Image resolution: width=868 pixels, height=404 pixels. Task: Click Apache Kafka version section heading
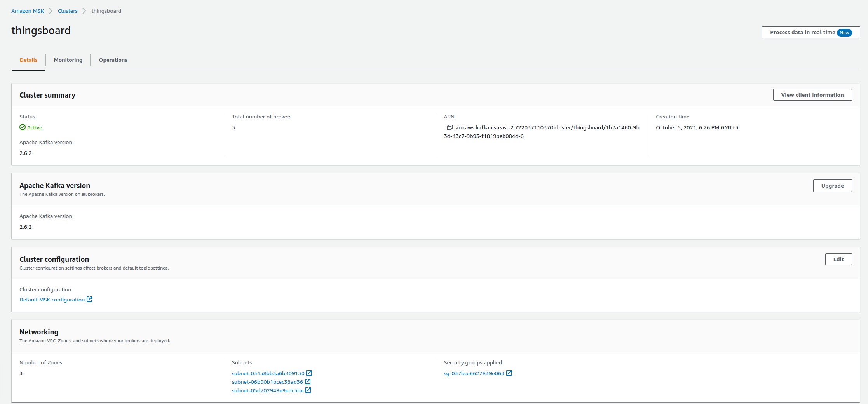(x=55, y=186)
